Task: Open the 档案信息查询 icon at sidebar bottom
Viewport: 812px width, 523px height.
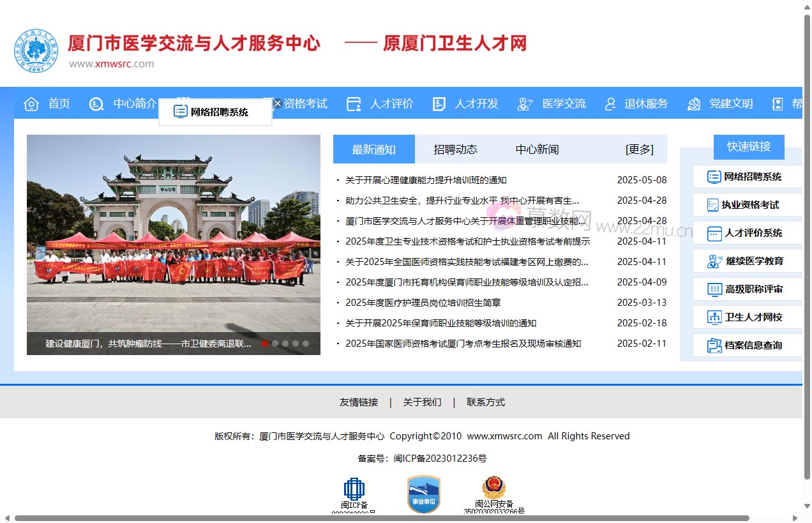Action: pos(713,345)
